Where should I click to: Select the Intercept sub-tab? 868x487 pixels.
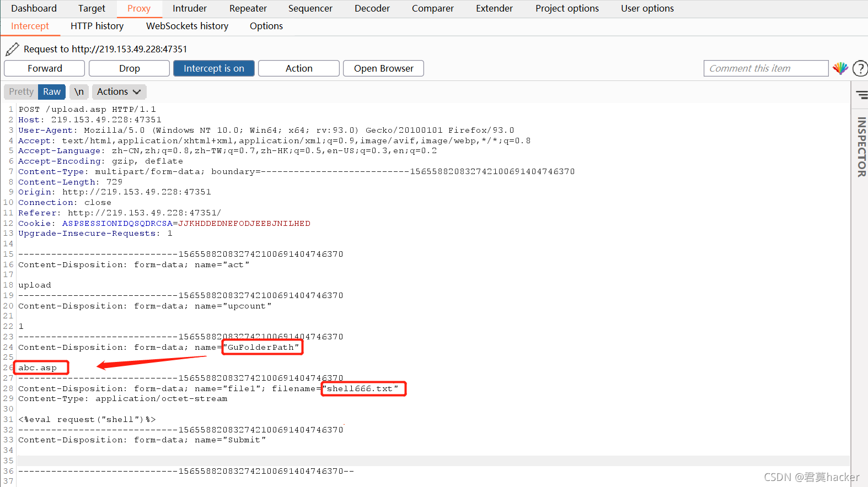(30, 26)
